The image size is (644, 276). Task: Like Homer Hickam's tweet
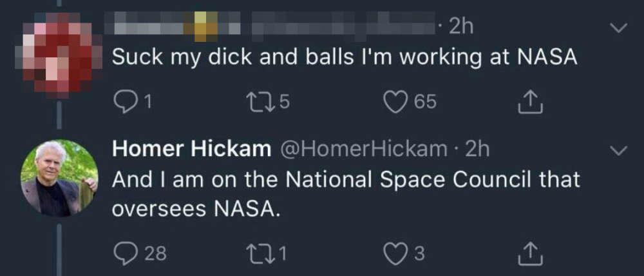coord(395,253)
